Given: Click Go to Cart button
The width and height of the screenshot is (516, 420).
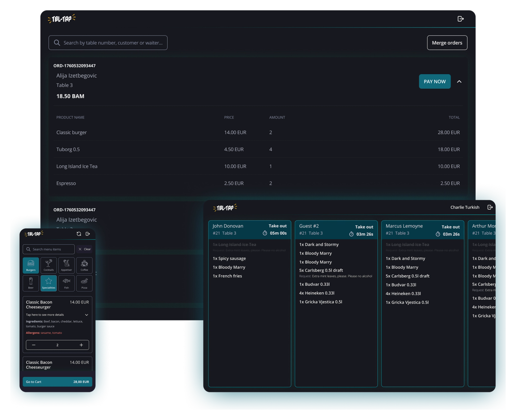Looking at the screenshot, I should [57, 382].
